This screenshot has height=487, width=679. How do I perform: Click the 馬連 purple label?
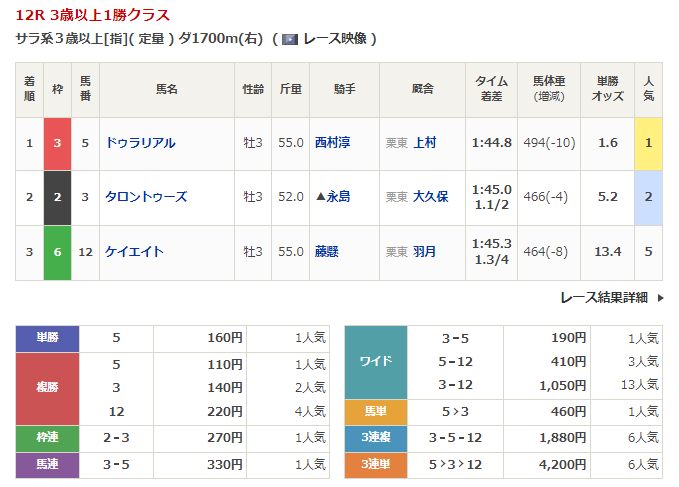click(x=47, y=465)
